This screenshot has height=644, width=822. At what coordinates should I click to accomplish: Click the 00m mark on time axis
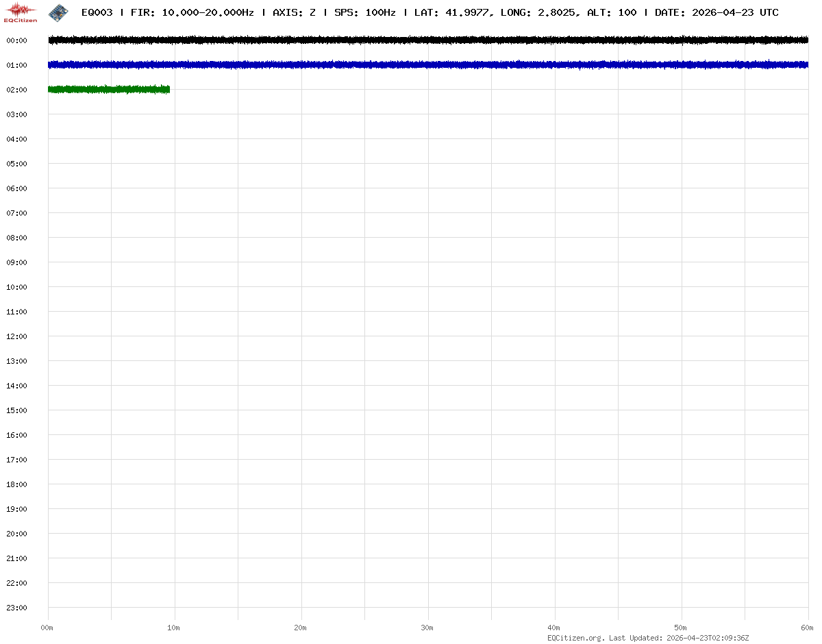pos(47,628)
